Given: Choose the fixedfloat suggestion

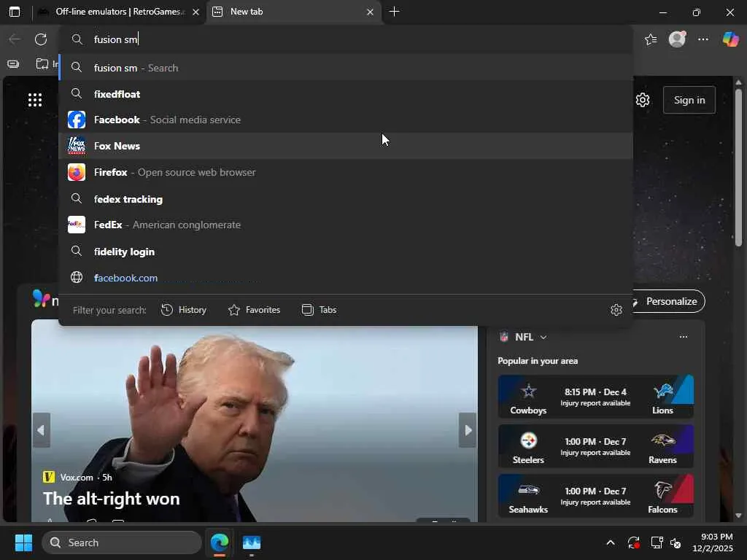Looking at the screenshot, I should tap(345, 94).
